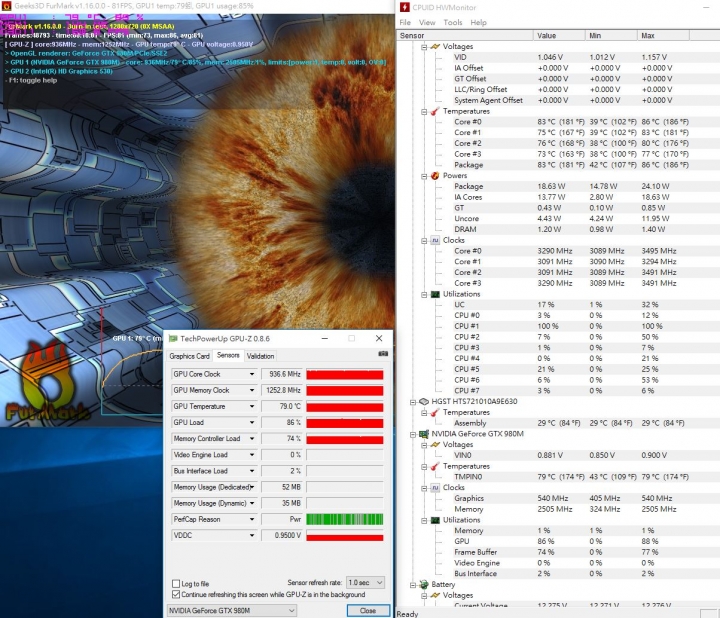Screen dimensions: 720x618
Task: Click the VDDC red graph bar
Action: pyautogui.click(x=345, y=536)
